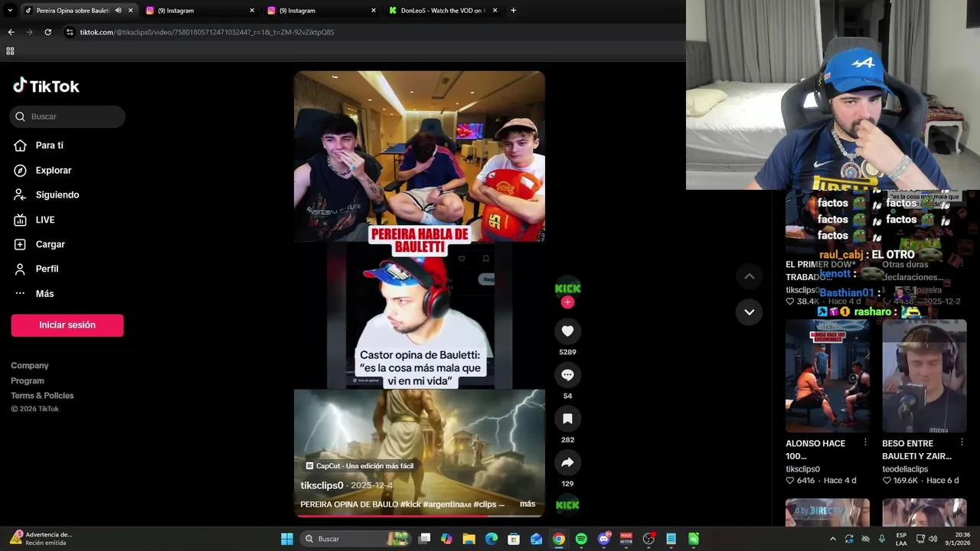
Task: Open Voicemeeter from the taskbar
Action: point(626,539)
